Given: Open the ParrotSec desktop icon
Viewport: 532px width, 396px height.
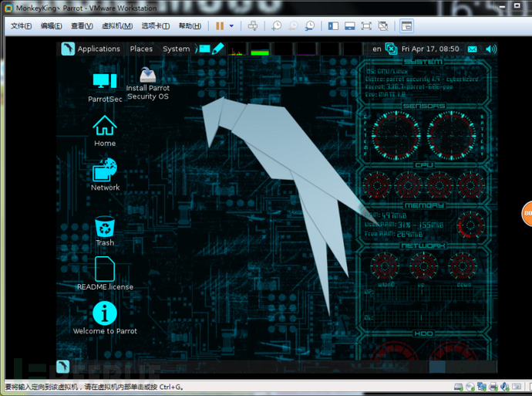Looking at the screenshot, I should click(x=105, y=88).
